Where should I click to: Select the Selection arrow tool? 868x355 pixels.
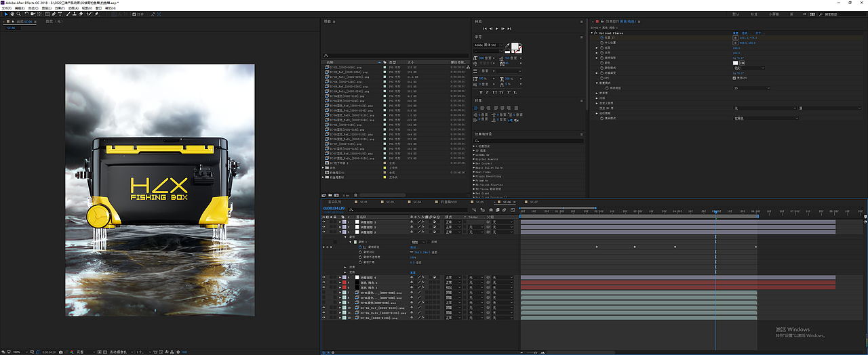[6, 14]
